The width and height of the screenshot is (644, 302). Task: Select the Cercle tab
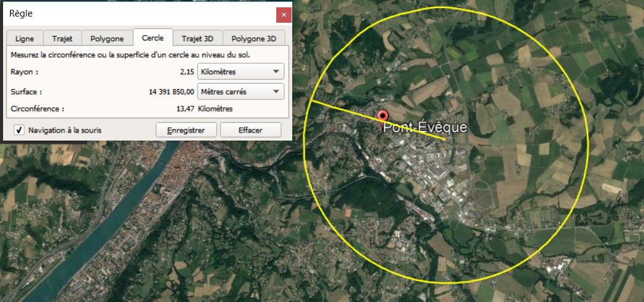pos(153,37)
